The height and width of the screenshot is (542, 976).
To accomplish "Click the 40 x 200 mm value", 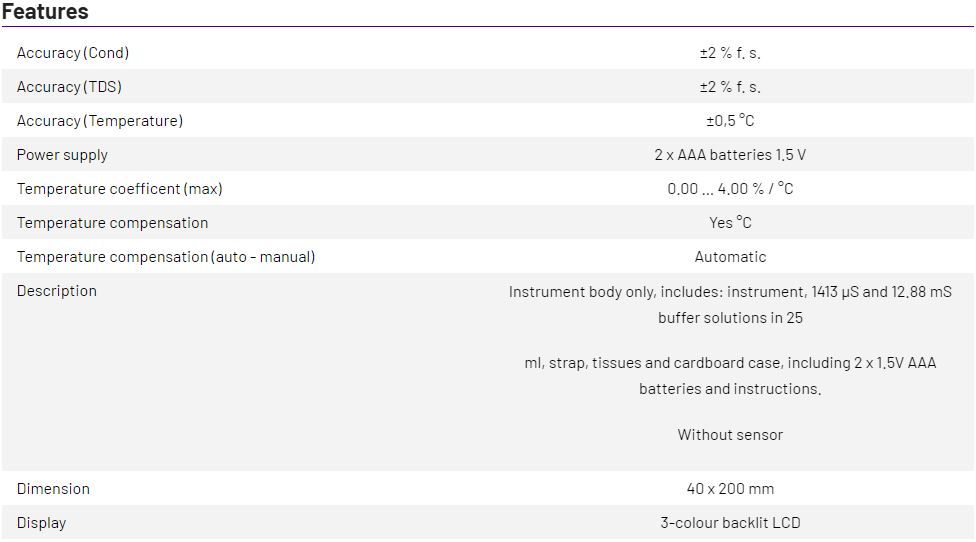I will 730,489.
